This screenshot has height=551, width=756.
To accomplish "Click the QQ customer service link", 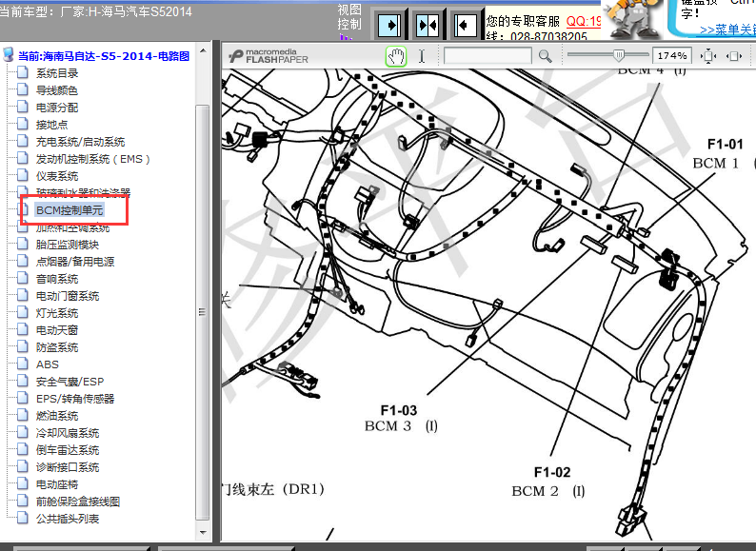I will pyautogui.click(x=584, y=20).
